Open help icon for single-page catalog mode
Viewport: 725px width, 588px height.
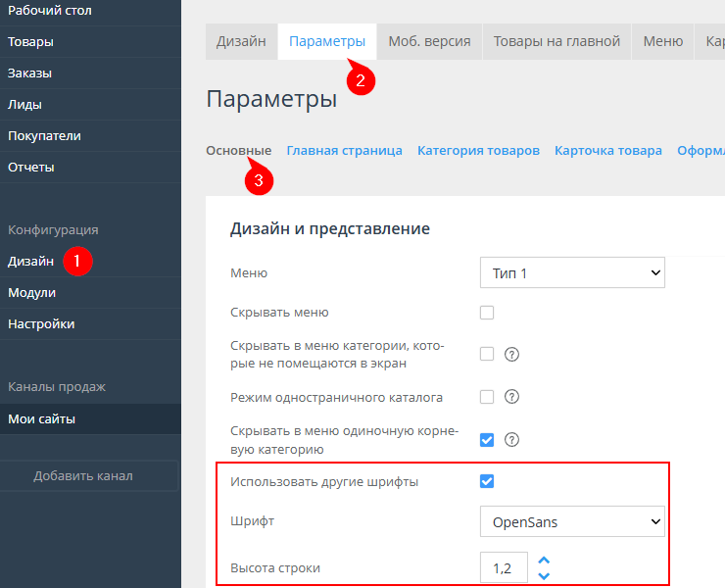(511, 397)
